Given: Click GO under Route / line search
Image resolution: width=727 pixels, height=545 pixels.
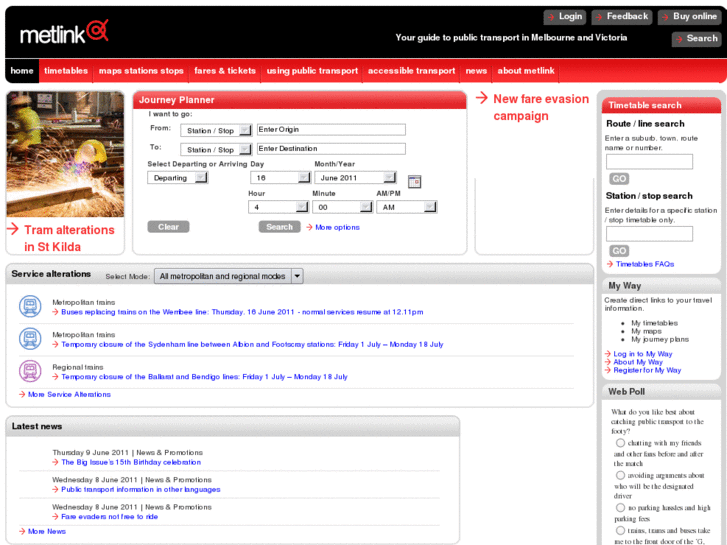Looking at the screenshot, I should pos(619,179).
